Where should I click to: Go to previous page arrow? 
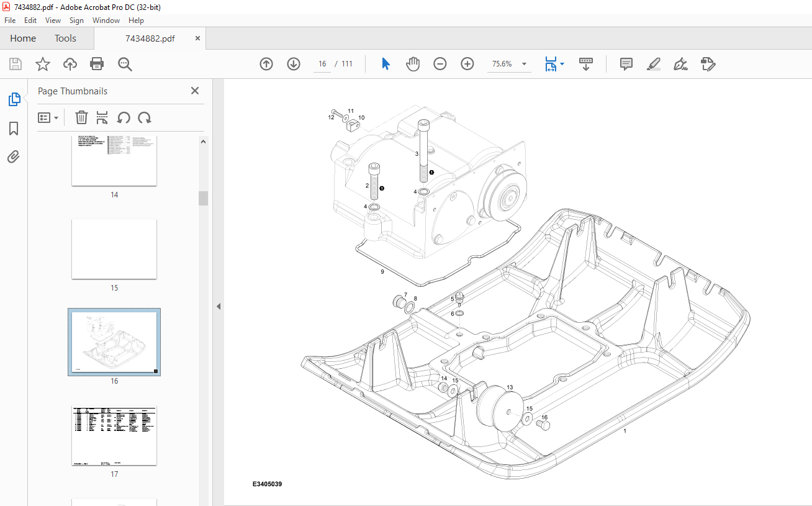(x=266, y=64)
